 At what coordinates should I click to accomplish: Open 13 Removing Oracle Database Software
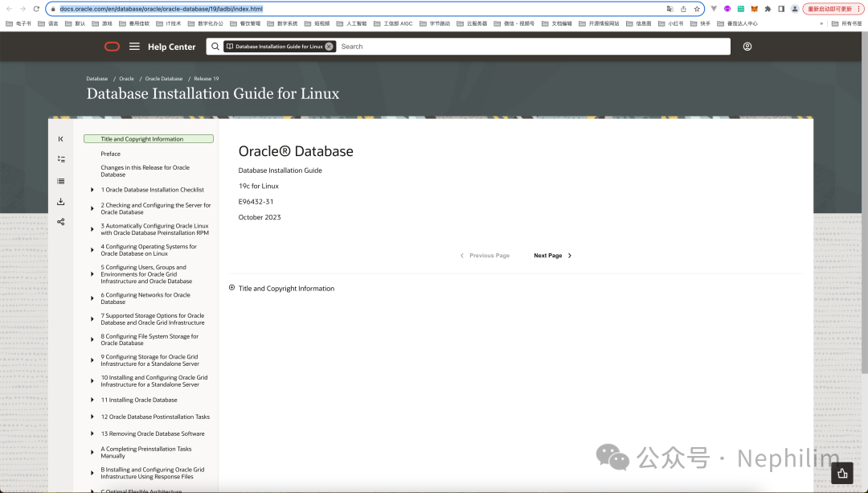153,433
